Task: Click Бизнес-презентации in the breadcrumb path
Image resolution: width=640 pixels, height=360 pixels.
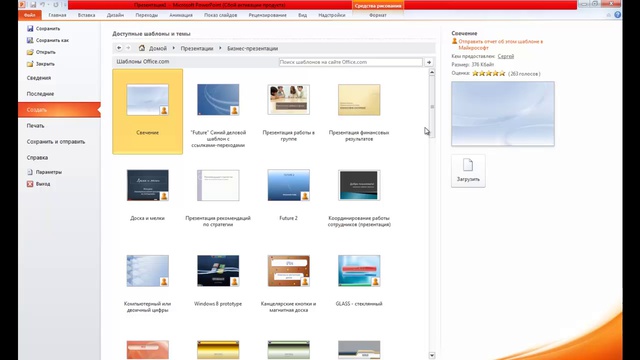Action: [252, 48]
